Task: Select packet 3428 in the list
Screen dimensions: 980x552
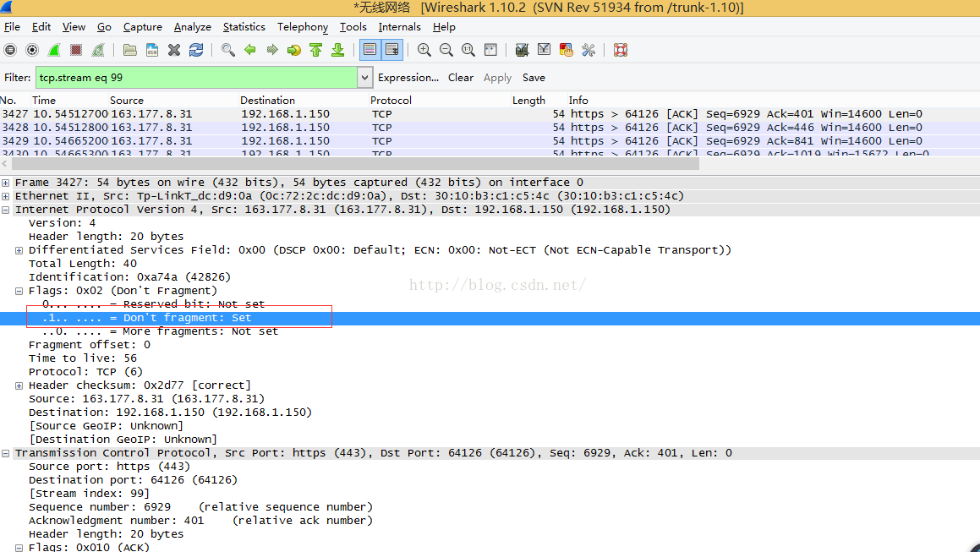Action: (x=254, y=127)
